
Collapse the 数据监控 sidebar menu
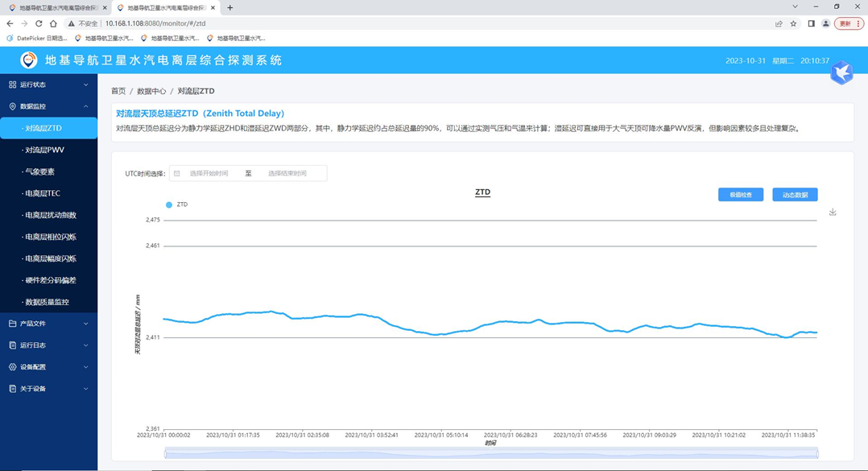(x=48, y=106)
